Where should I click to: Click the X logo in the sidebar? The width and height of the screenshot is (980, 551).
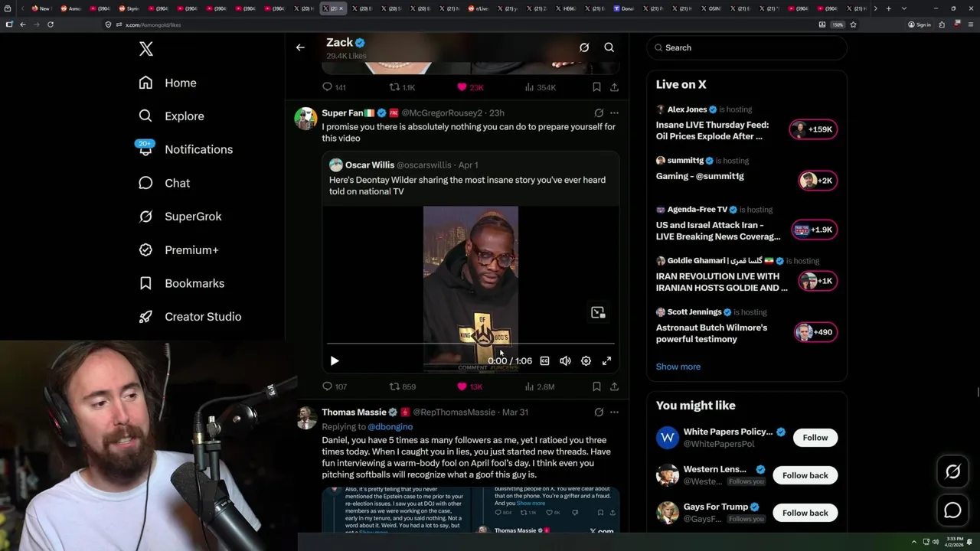coord(146,49)
